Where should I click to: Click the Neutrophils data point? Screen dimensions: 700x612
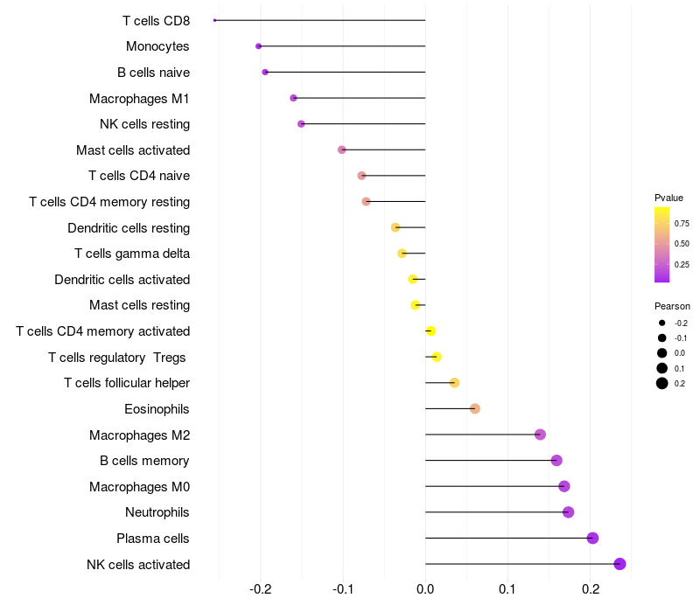pos(568,512)
